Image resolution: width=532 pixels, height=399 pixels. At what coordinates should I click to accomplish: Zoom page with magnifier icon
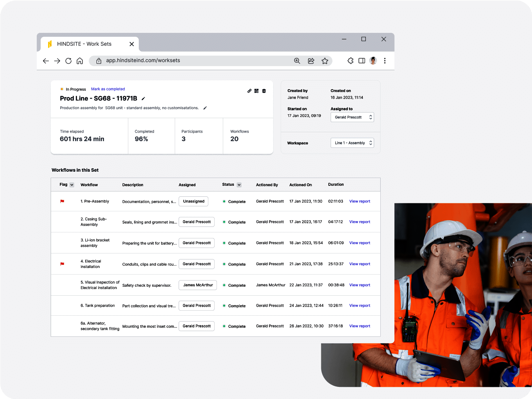pos(297,61)
